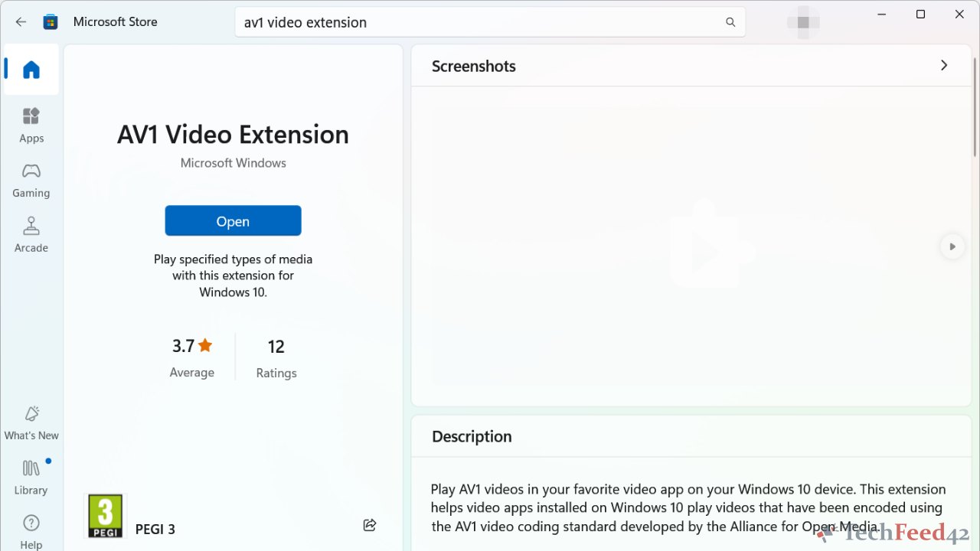Click the search magnifier icon
The width and height of the screenshot is (980, 551).
pyautogui.click(x=730, y=22)
